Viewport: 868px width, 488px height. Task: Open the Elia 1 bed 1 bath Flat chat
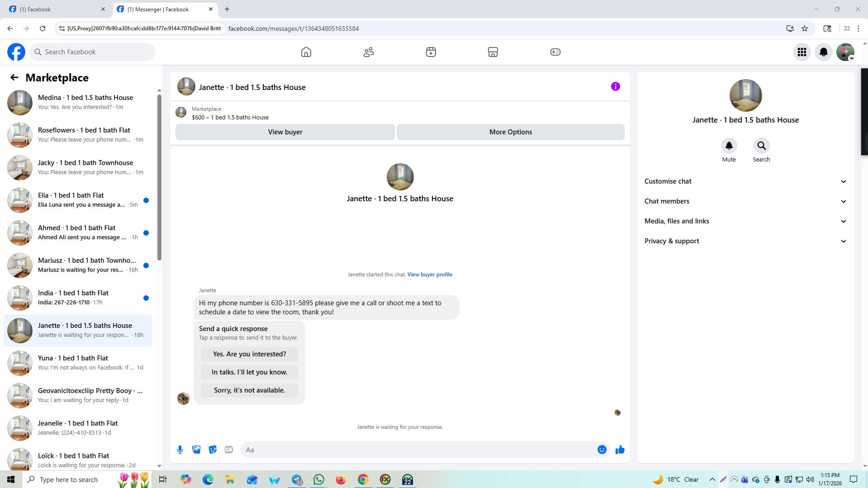tap(78, 200)
